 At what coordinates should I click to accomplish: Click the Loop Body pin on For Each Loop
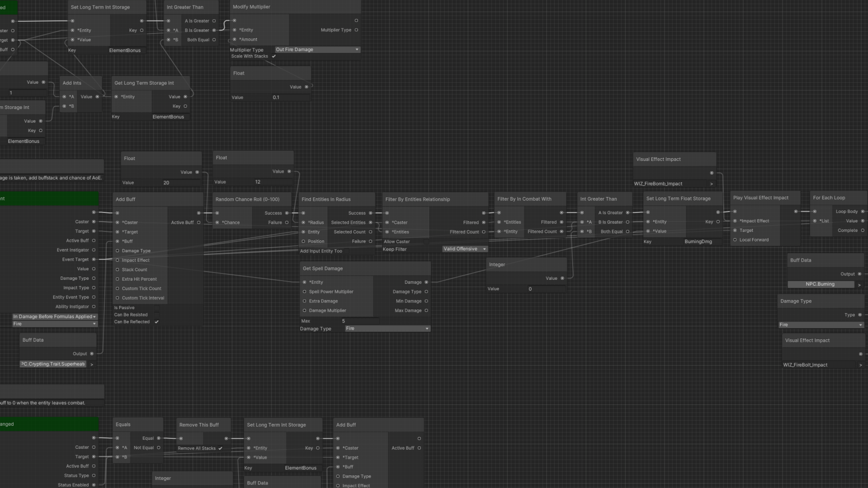(863, 211)
